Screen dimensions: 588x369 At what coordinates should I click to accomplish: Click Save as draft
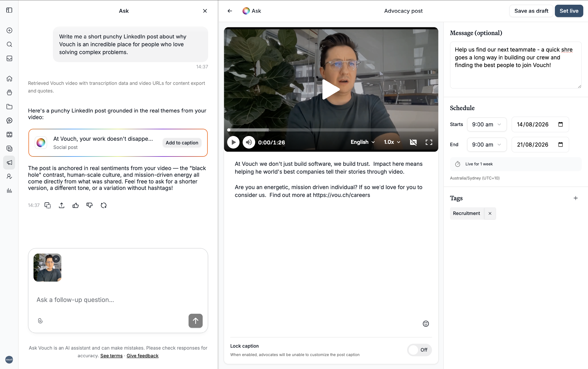[531, 11]
